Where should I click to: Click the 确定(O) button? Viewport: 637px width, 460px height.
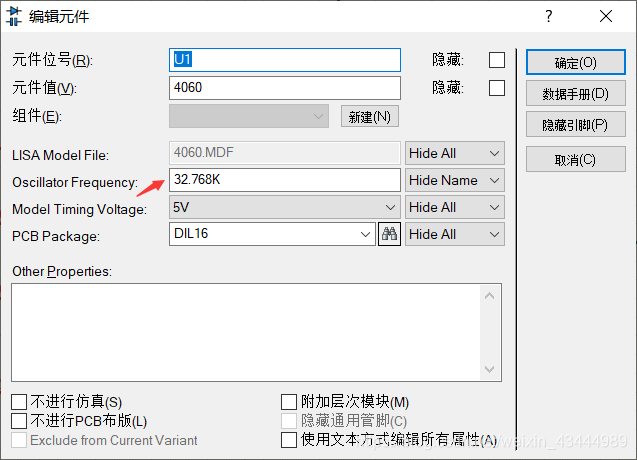576,62
